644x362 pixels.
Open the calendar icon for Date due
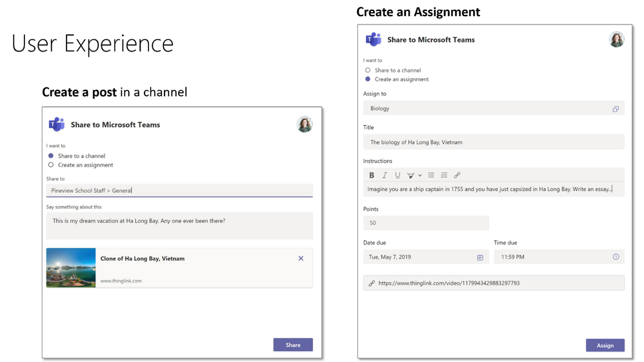pos(479,257)
